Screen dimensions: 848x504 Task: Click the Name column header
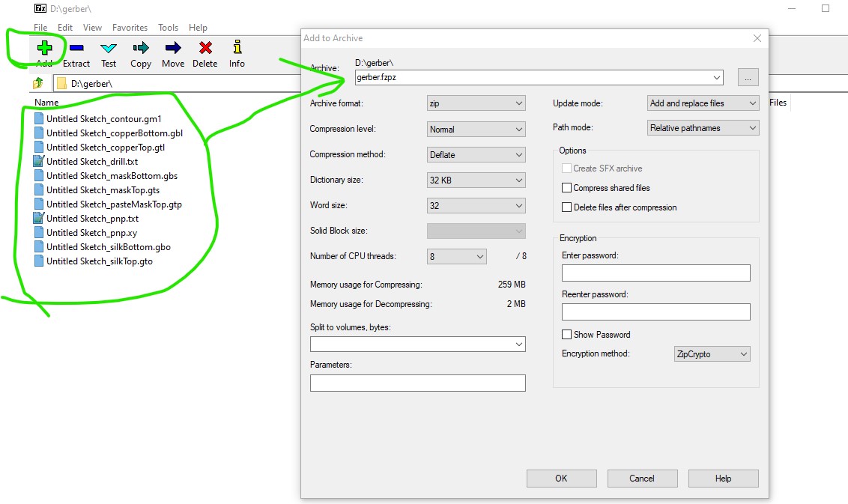click(x=46, y=102)
